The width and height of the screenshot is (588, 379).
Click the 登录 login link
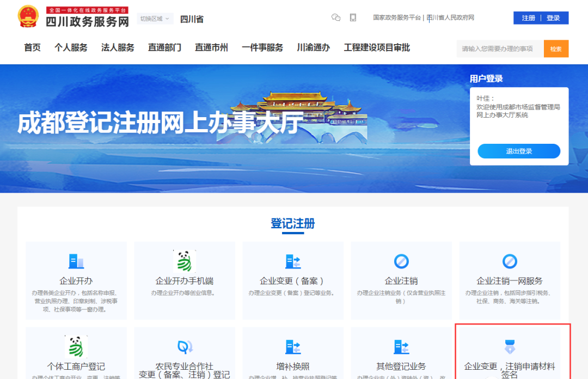(x=553, y=18)
